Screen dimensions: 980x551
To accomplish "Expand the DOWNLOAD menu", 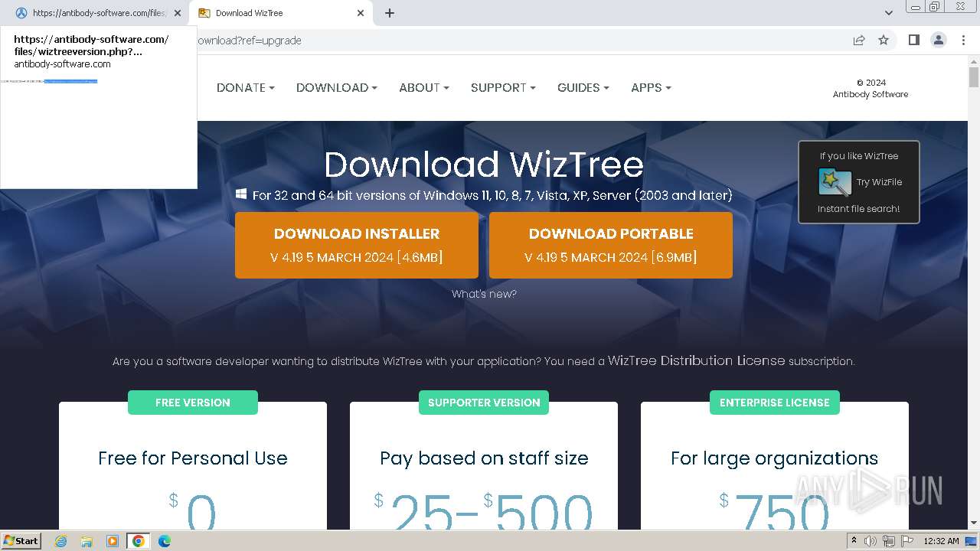I will point(337,88).
